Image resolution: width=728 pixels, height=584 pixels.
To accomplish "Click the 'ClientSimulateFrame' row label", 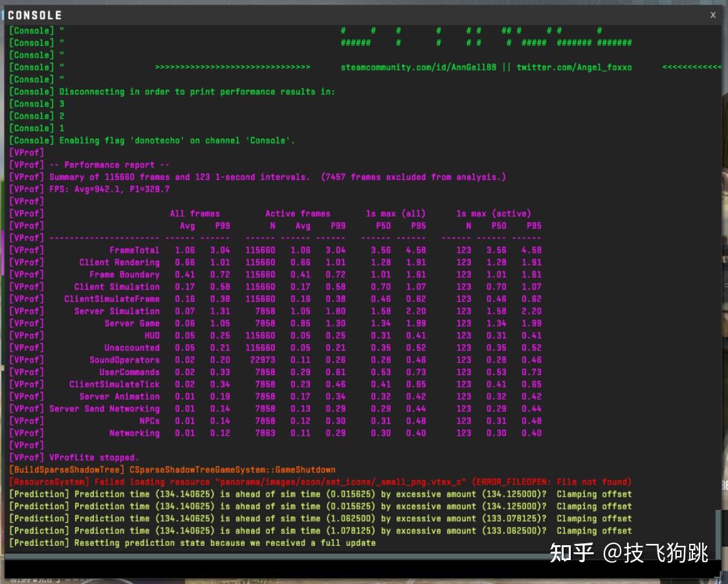I will point(112,299).
